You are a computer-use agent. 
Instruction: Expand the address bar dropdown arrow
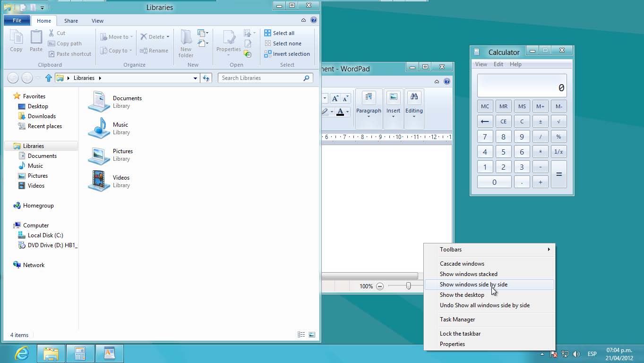[x=195, y=78]
